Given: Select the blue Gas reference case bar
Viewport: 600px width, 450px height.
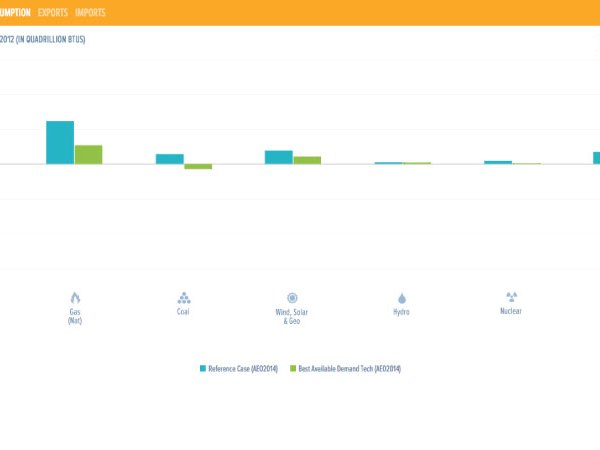Looking at the screenshot, I should point(60,143).
